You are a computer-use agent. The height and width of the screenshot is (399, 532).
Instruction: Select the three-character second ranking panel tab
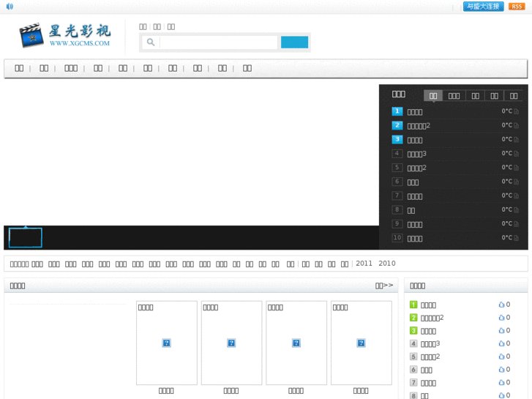click(x=454, y=96)
